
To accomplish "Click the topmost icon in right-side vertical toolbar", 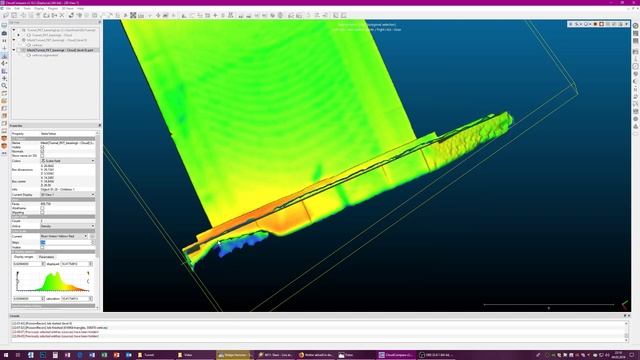I will coord(636,26).
